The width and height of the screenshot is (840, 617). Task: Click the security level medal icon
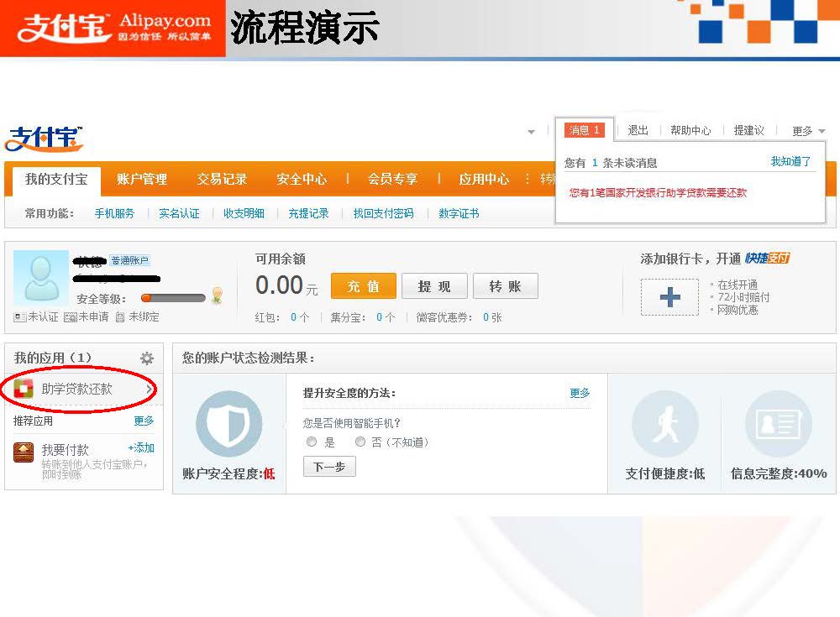[x=217, y=295]
